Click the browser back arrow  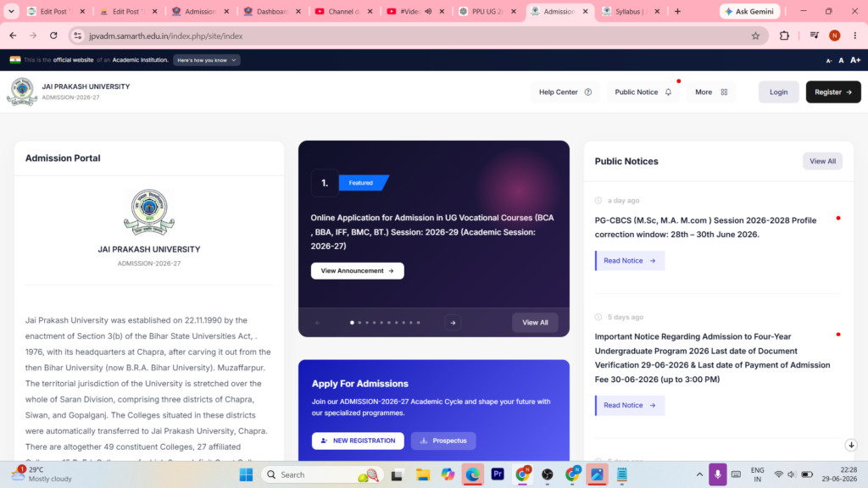pos(14,36)
